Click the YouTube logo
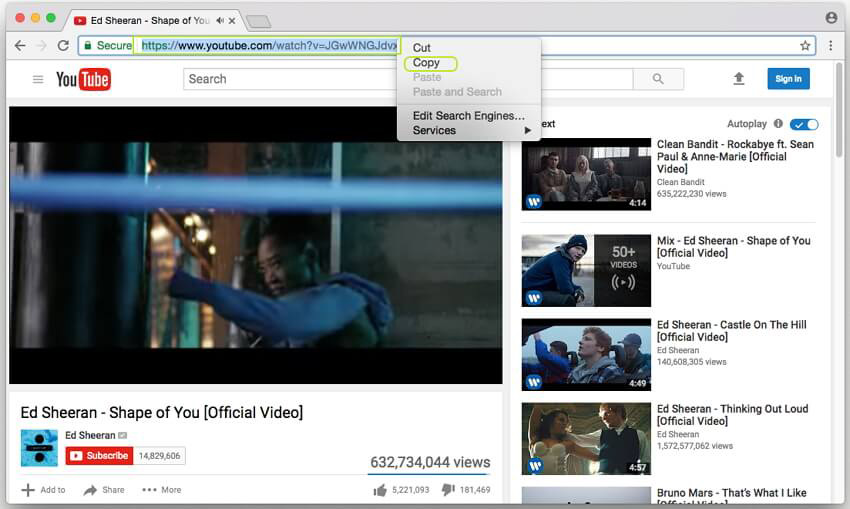850x509 pixels. (x=83, y=80)
